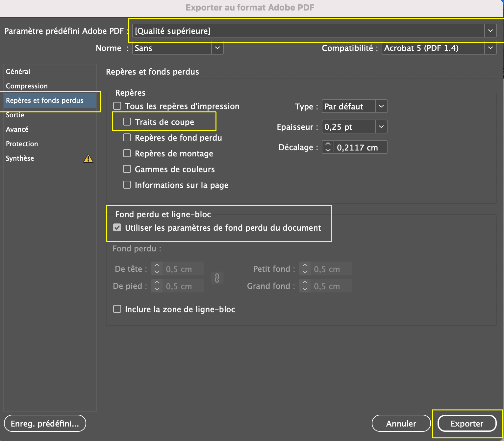This screenshot has height=441, width=504.
Task: Open the Paramètre prédéfini Adobe PDF dropdown
Action: click(490, 31)
